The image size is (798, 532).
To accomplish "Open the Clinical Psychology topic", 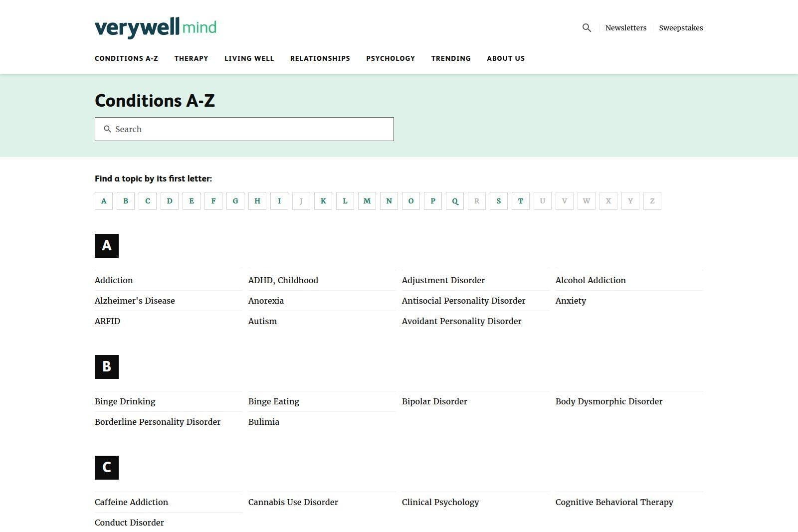I will (440, 502).
